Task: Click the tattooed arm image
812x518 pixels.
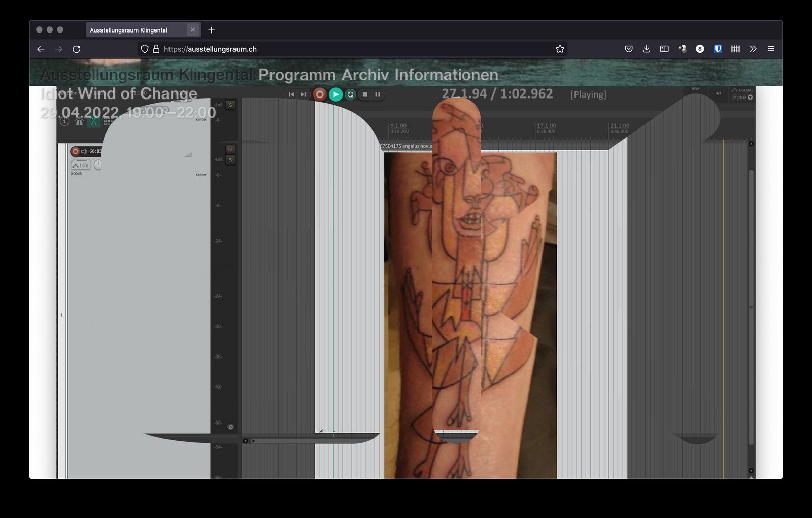Action: click(470, 315)
